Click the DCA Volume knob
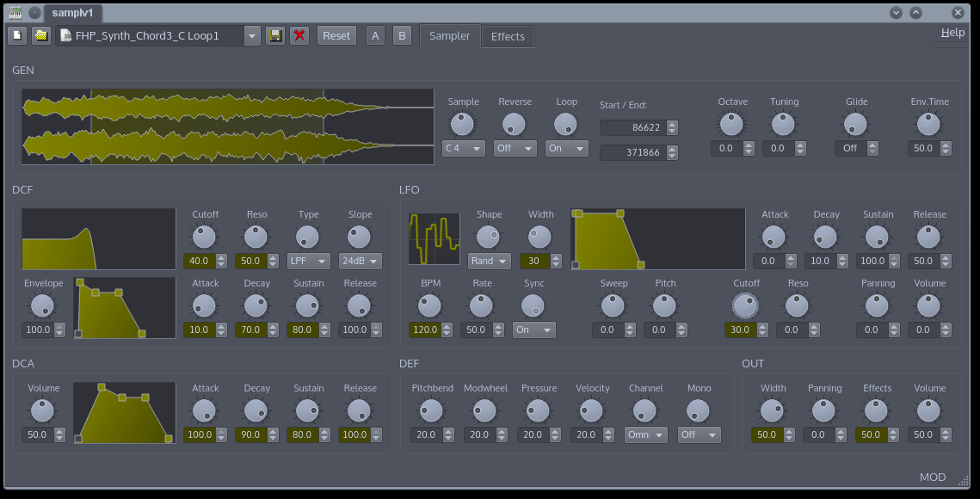This screenshot has width=980, height=499. click(43, 411)
